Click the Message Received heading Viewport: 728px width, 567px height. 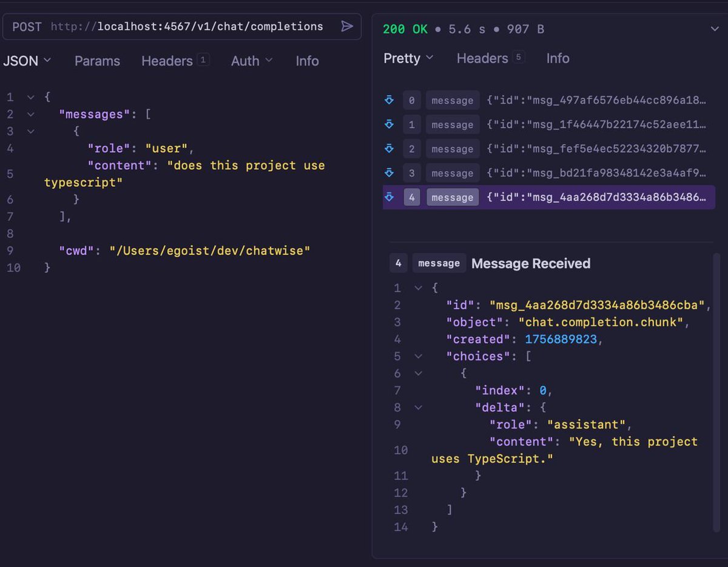coord(531,263)
